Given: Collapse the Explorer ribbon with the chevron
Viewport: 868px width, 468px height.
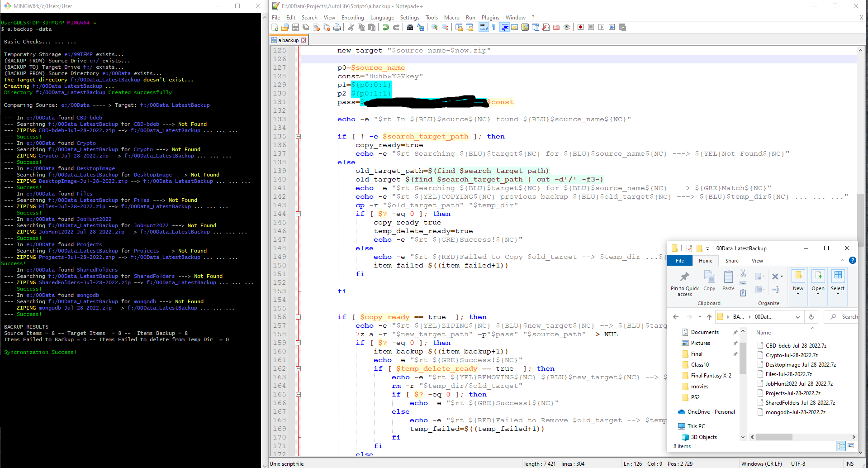Looking at the screenshot, I should click(x=842, y=260).
